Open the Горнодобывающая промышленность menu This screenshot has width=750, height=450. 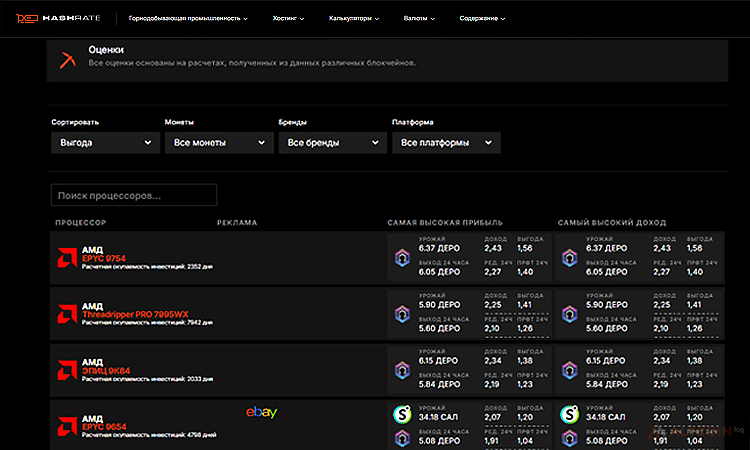(188, 18)
